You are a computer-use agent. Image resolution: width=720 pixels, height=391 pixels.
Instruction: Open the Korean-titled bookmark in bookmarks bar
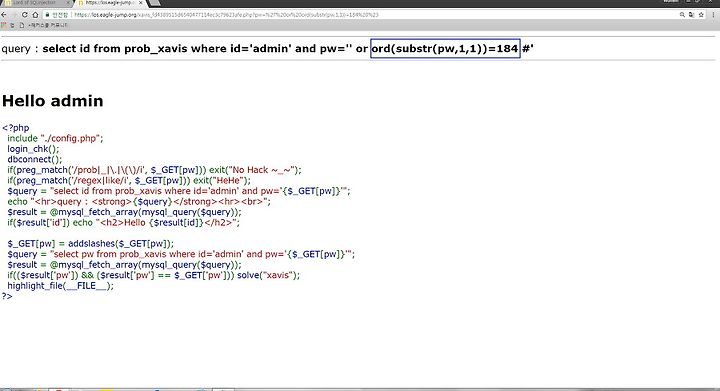click(x=45, y=25)
